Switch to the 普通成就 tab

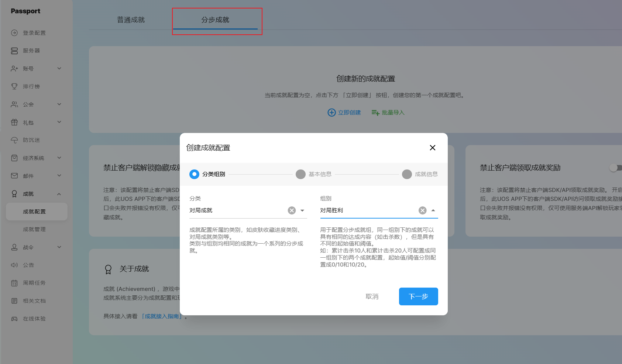point(131,20)
